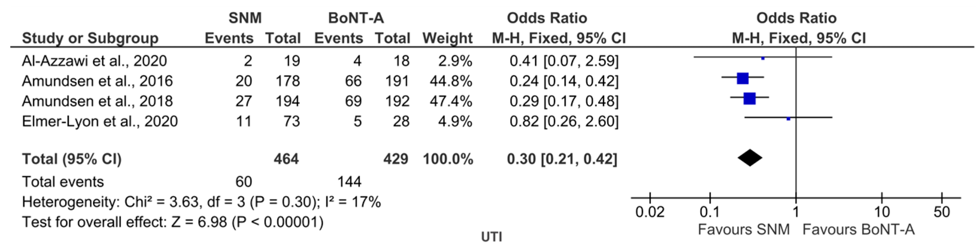Click the Favours BoNT-A axis label

(859, 229)
